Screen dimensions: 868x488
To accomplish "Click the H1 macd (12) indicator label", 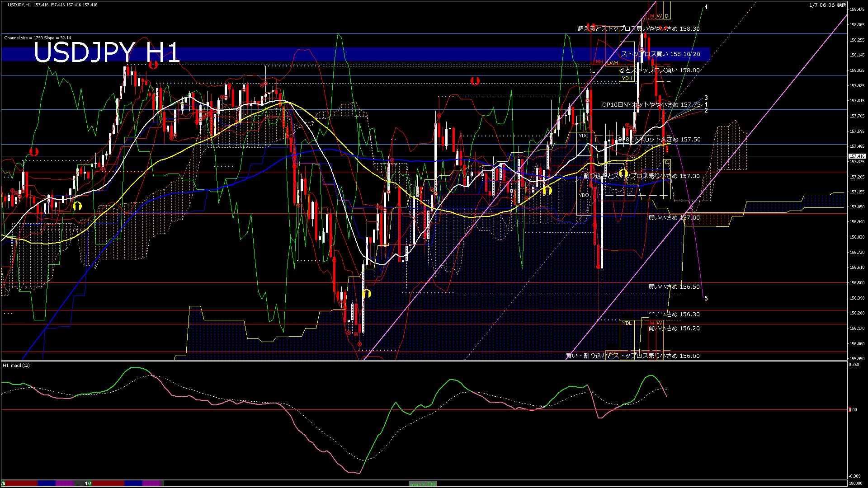I will tap(16, 366).
